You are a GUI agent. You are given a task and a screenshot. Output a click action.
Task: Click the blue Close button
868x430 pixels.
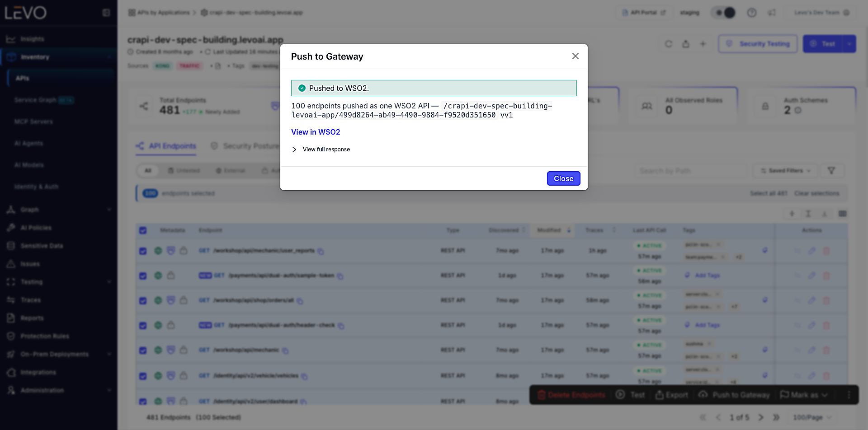563,178
